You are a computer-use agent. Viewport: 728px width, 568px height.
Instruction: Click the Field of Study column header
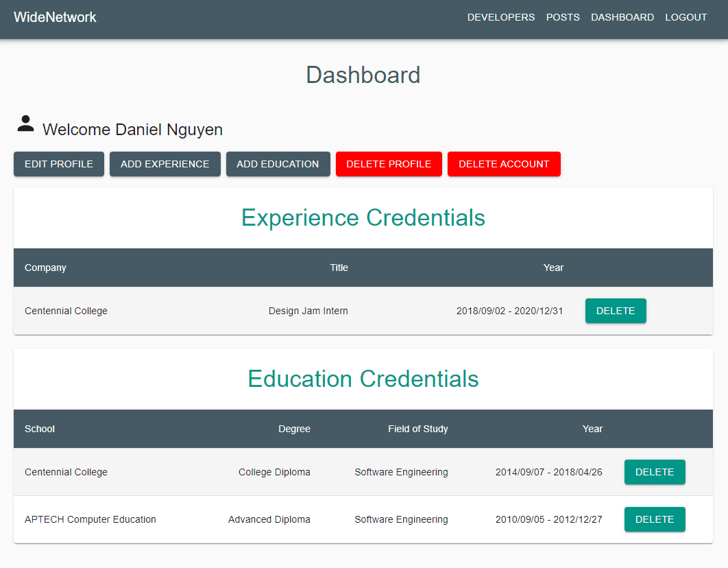click(x=417, y=429)
